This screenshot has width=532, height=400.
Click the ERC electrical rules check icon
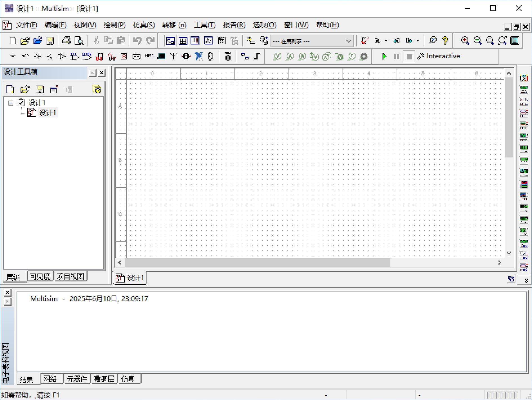pos(365,41)
